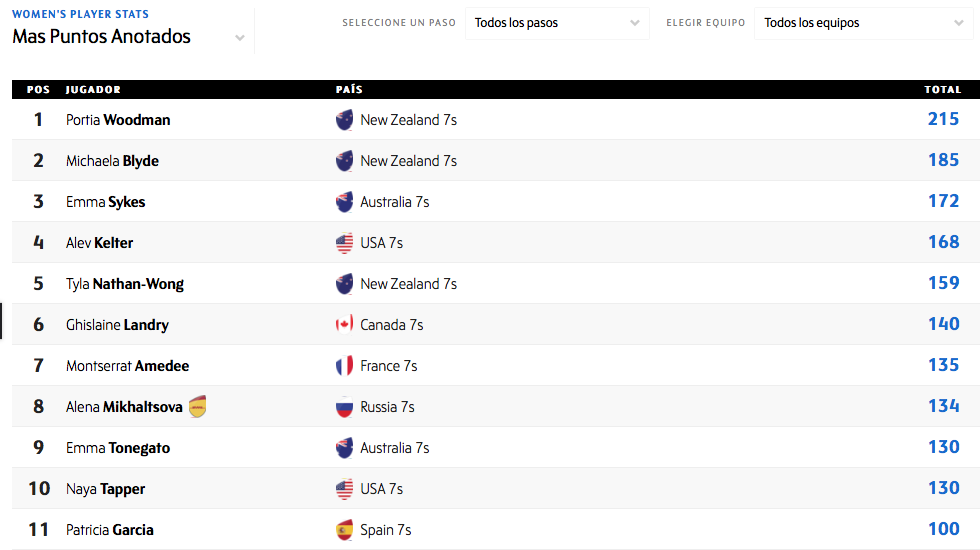Open Michaela Blyde player link

tap(112, 161)
